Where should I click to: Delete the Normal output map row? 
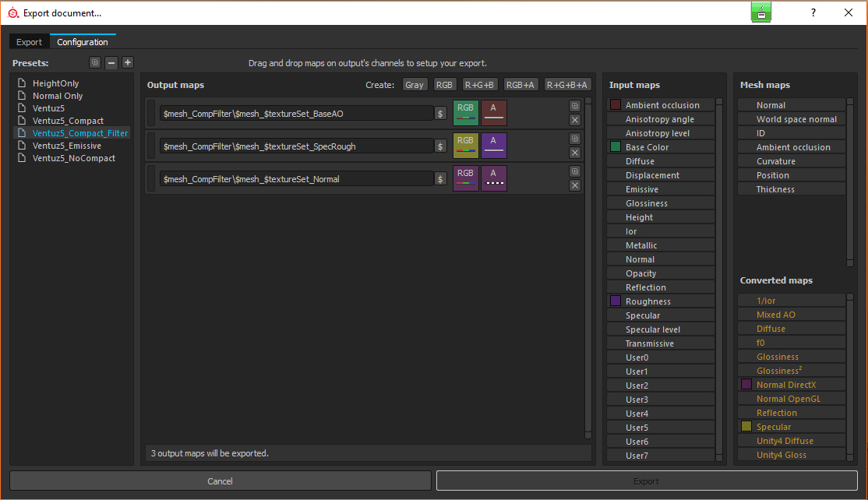[575, 185]
